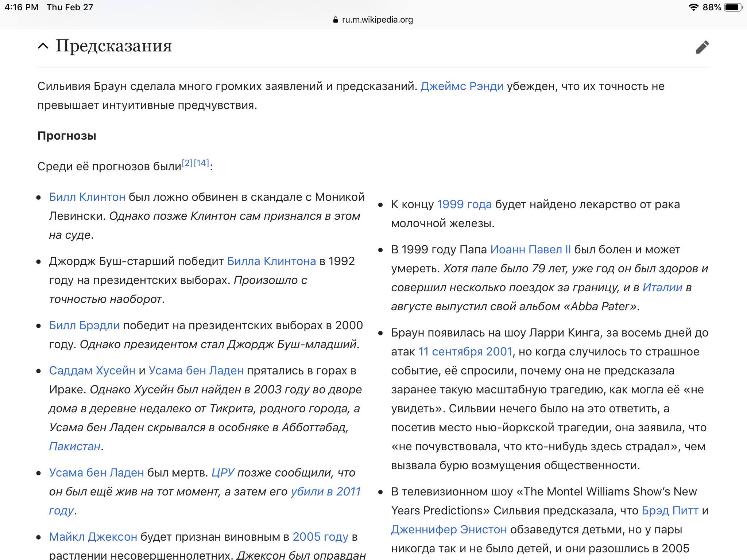Collapse the Предсказания section chevron
This screenshot has height=560, width=747.
tap(43, 46)
